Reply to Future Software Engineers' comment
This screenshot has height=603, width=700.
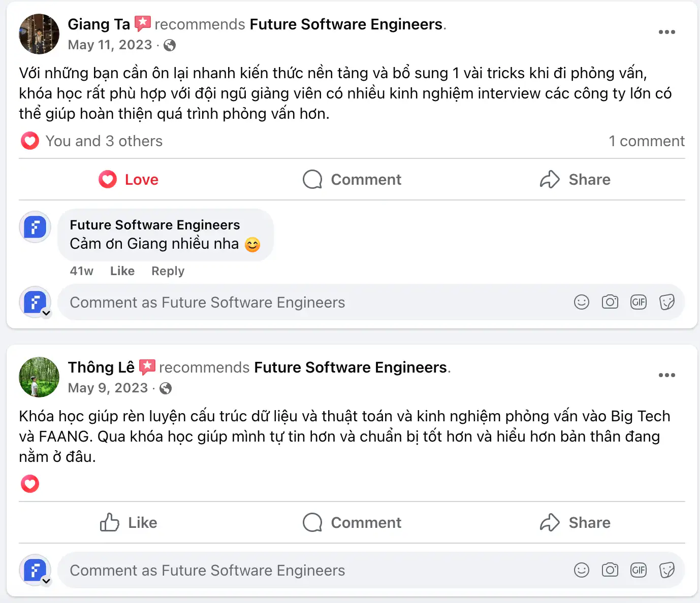click(x=168, y=271)
